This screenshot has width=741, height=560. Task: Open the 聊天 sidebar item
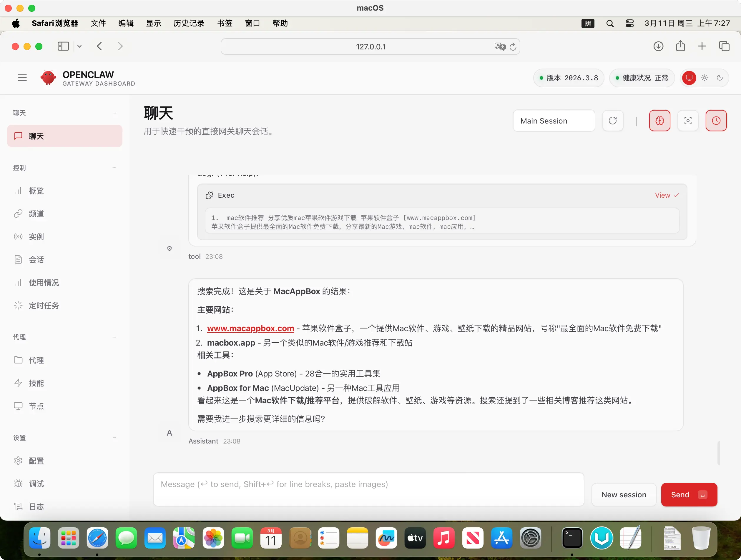65,136
